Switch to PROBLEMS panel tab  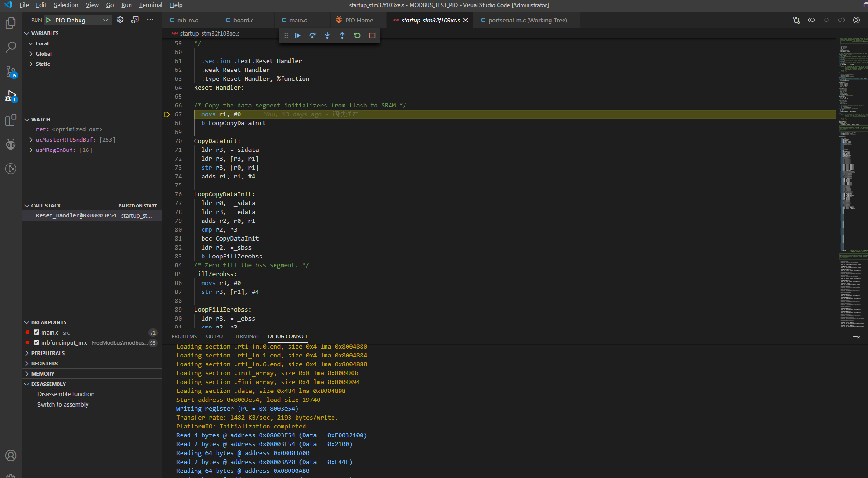(184, 336)
